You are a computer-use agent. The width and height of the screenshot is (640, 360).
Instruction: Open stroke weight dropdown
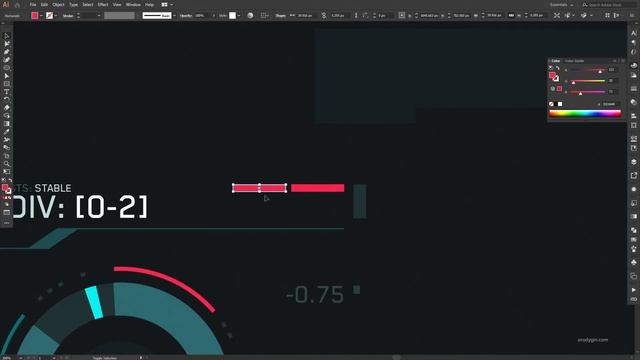98,16
